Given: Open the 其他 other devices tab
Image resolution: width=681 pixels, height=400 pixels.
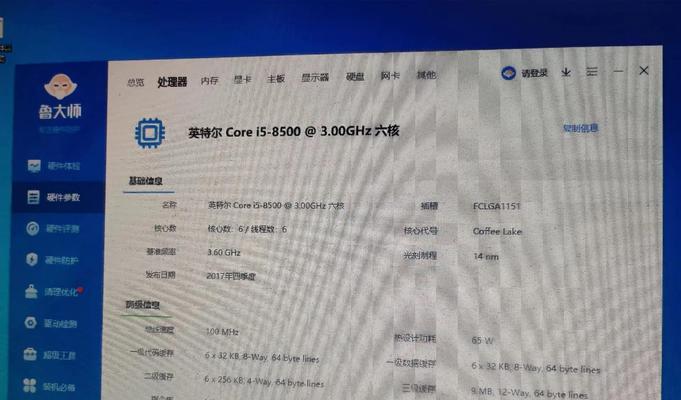Looking at the screenshot, I should pos(426,75).
